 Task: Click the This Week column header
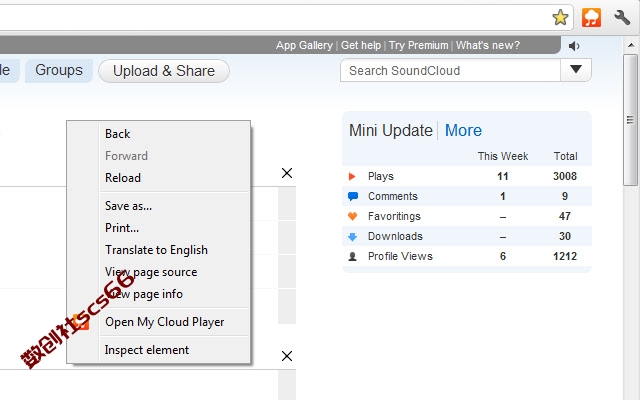503,156
